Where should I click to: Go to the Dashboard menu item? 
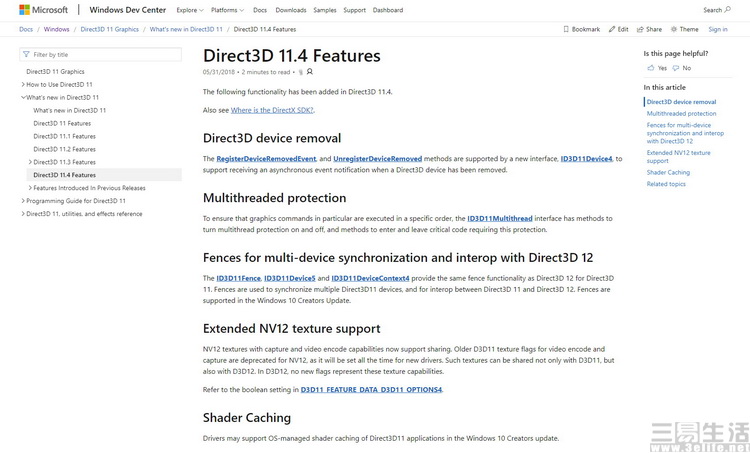click(x=387, y=10)
